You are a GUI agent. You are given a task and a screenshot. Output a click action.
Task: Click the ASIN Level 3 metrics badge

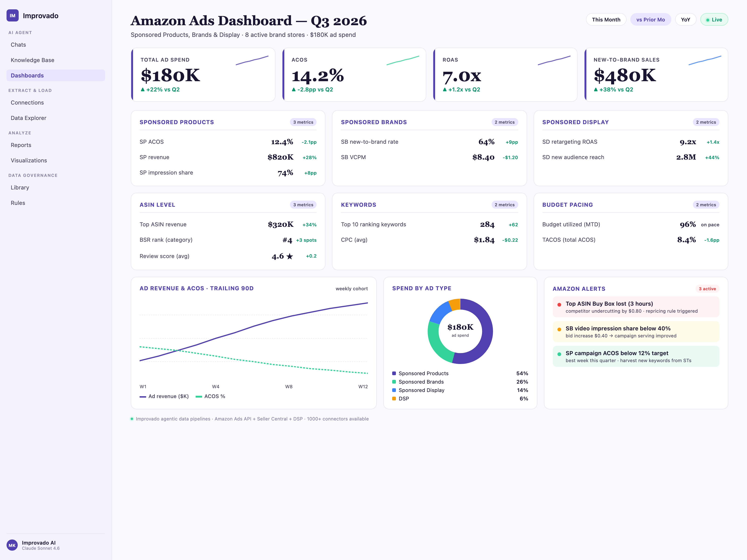point(303,205)
